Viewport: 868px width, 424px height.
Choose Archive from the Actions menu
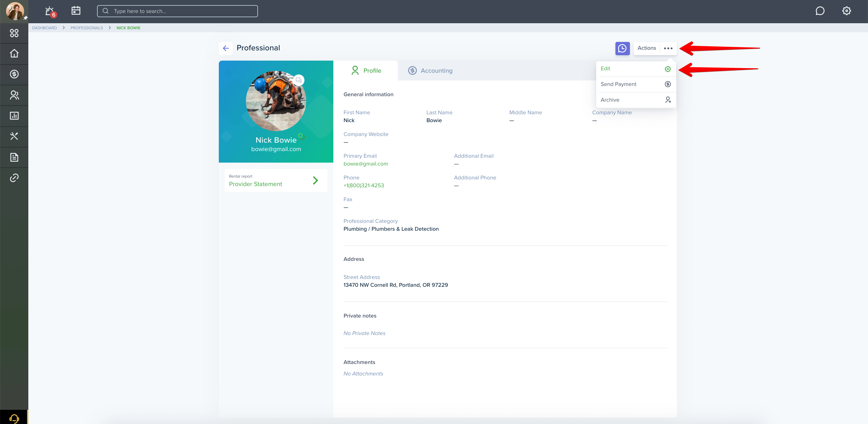636,100
